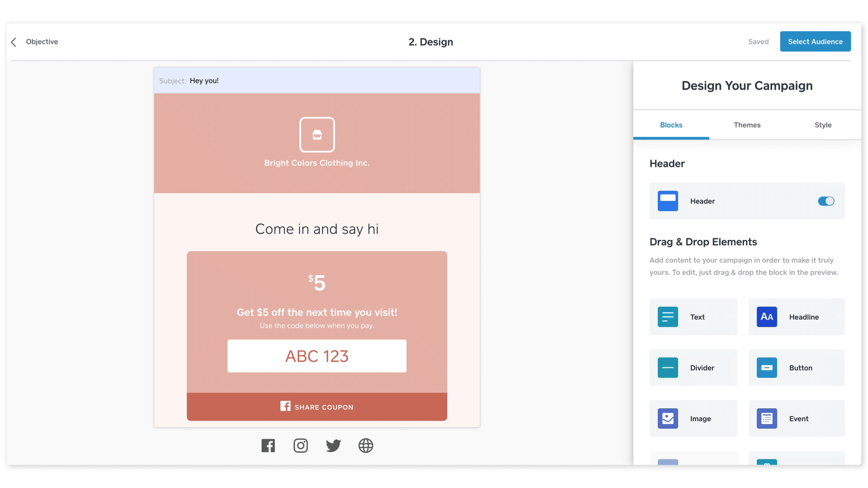Choose the Divider block icon

(668, 368)
